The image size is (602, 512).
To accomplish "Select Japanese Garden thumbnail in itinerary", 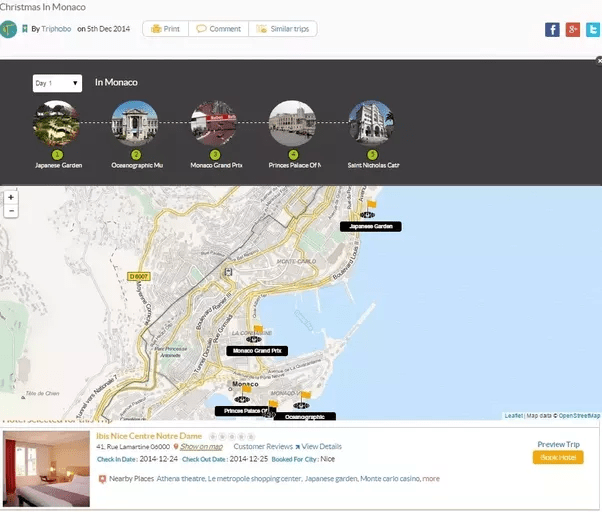I will coord(56,123).
